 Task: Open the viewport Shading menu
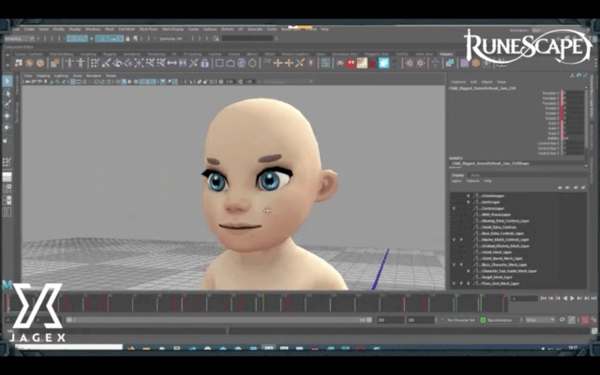(x=43, y=76)
